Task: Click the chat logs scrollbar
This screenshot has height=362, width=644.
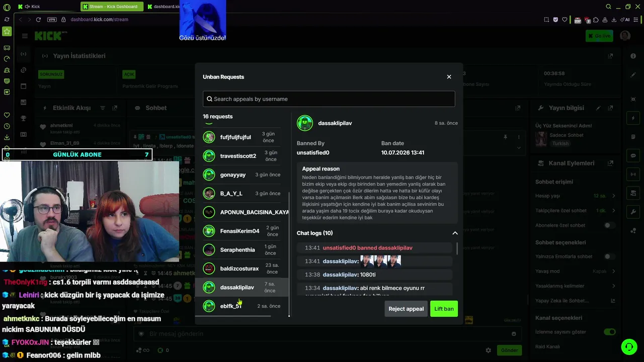Action: coord(457,249)
